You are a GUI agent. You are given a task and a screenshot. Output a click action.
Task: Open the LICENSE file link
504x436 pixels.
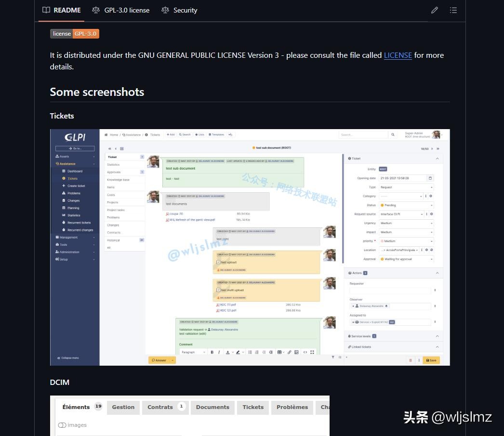398,55
